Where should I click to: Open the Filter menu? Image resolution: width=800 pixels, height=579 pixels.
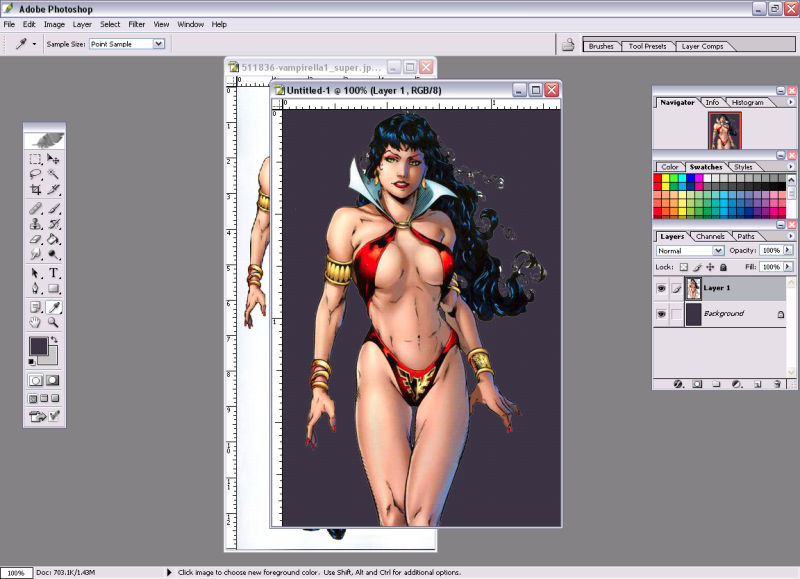click(x=136, y=24)
